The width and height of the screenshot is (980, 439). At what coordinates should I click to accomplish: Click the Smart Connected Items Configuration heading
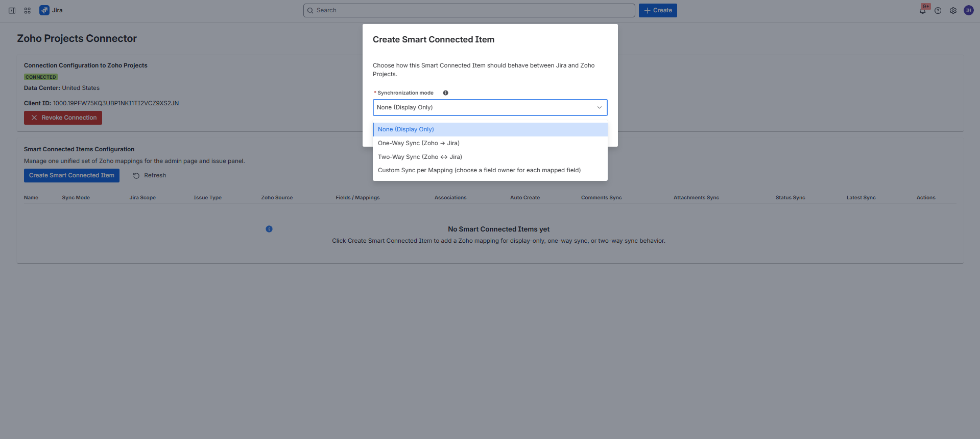pos(79,149)
